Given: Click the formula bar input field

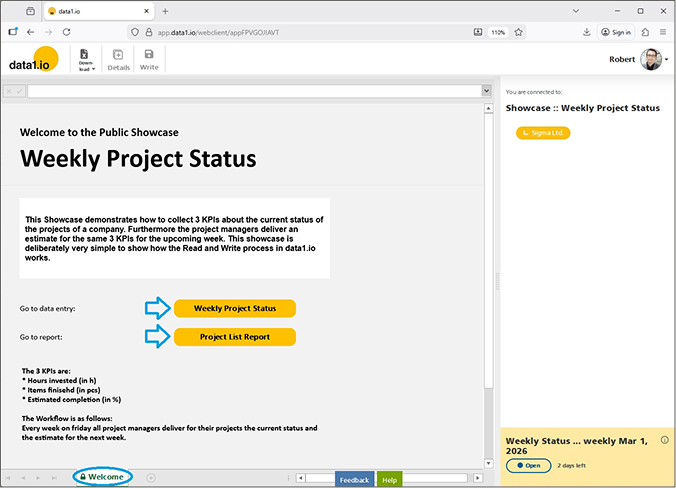Looking at the screenshot, I should (254, 91).
